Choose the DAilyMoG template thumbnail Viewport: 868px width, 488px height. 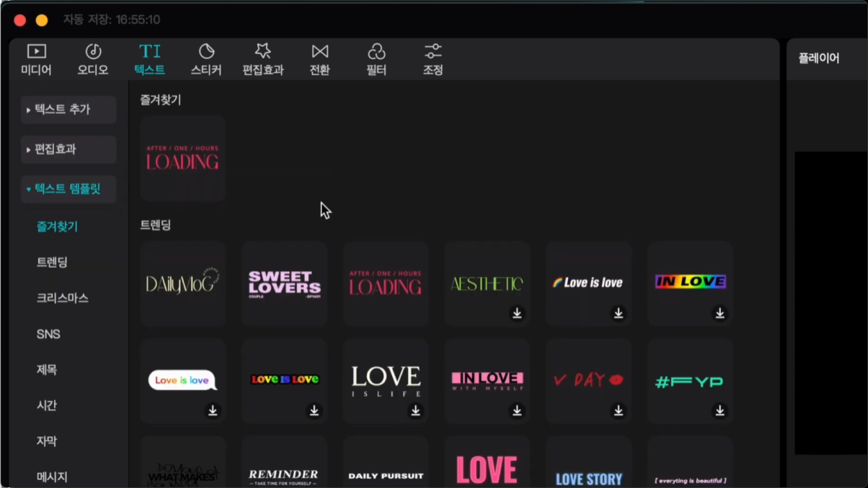(183, 284)
